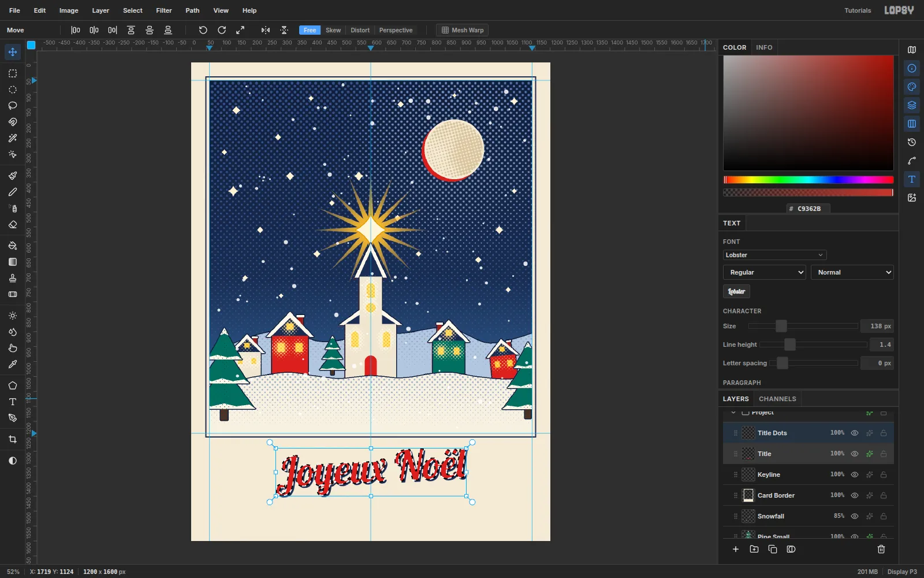Open the Layers panel icon in sidebar

point(912,105)
